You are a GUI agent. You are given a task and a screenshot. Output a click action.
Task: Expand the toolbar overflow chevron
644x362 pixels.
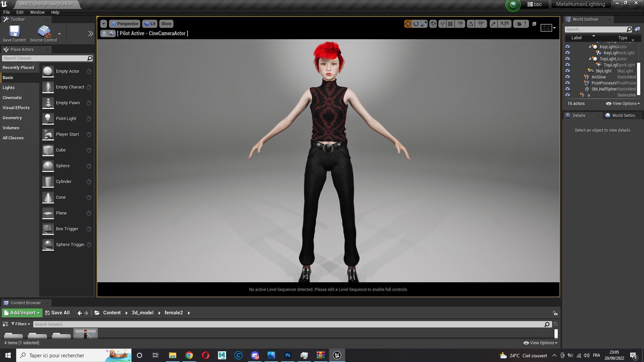[x=91, y=34]
